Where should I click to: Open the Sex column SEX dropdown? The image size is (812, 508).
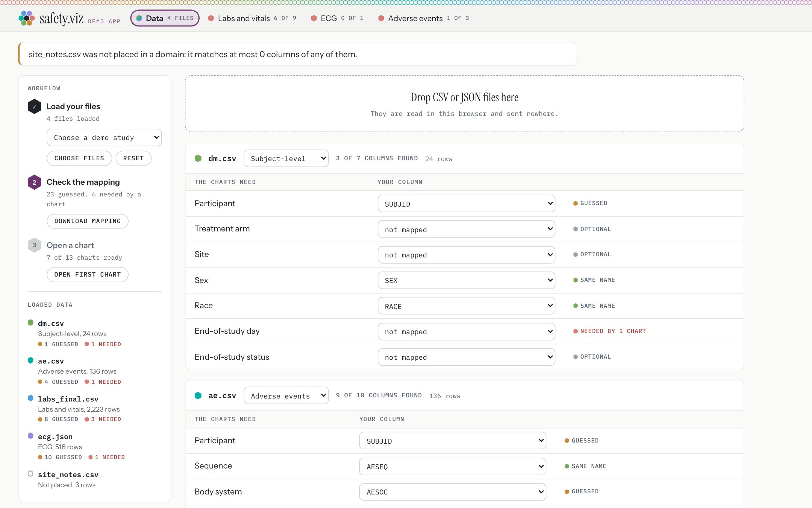467,280
